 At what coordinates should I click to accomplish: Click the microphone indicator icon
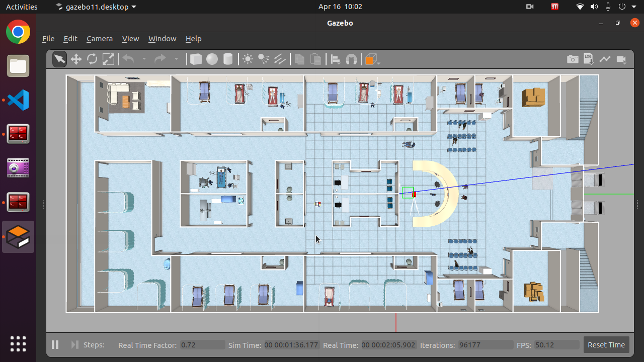[608, 7]
